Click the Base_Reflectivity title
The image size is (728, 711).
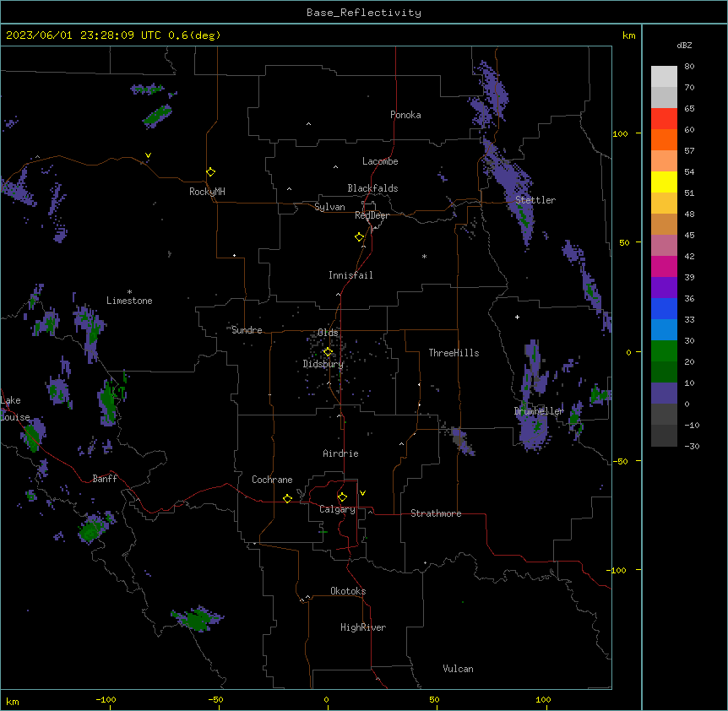pos(364,13)
